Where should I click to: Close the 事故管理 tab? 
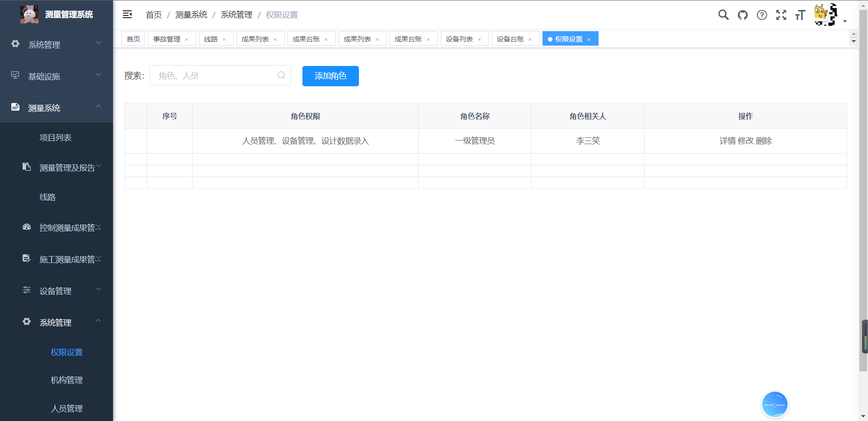(x=186, y=40)
